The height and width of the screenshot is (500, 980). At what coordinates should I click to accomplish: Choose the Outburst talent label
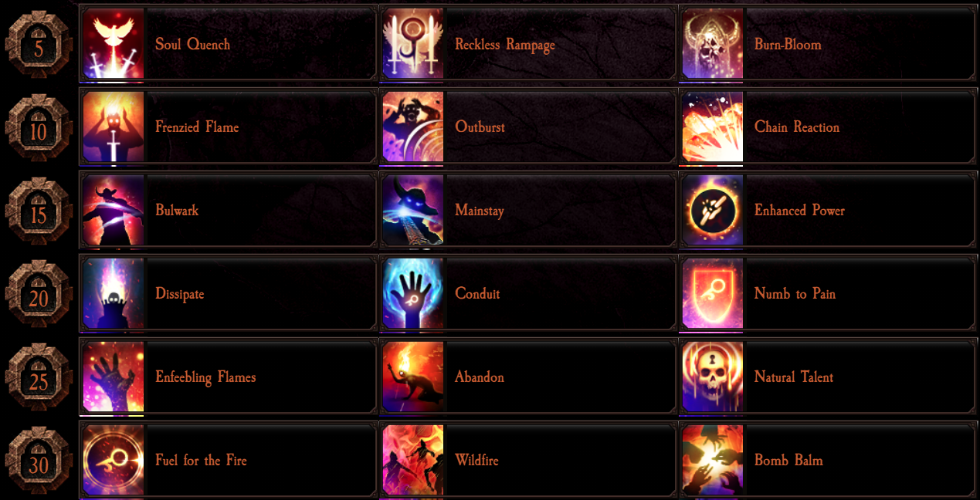[480, 127]
